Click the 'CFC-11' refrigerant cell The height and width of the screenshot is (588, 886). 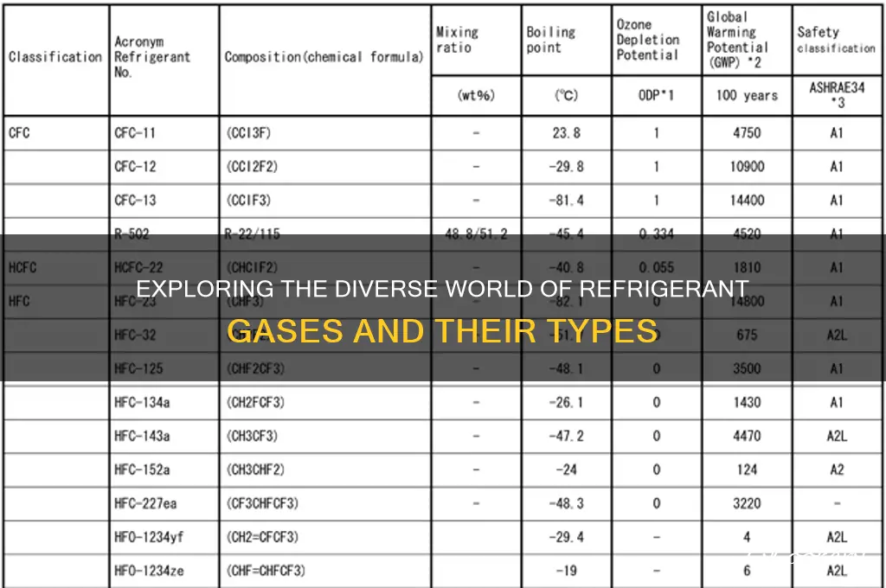click(134, 133)
